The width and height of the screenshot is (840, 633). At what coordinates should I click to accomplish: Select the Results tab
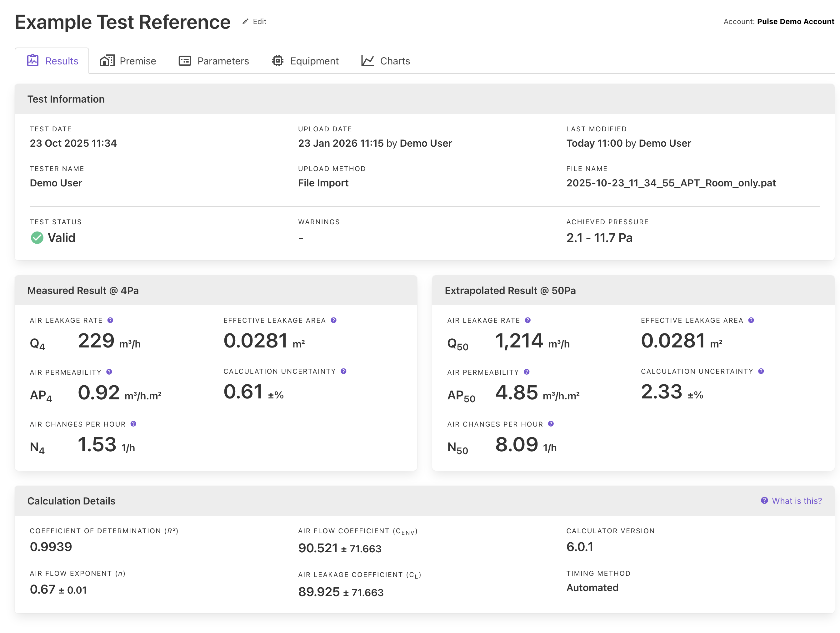[x=52, y=61]
